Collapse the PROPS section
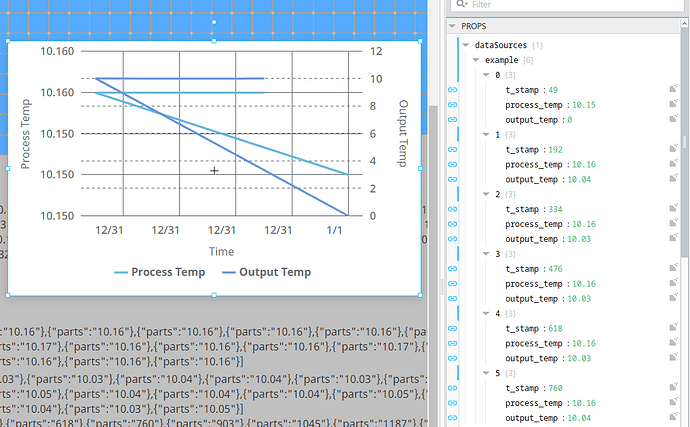The width and height of the screenshot is (690, 427). 452,26
